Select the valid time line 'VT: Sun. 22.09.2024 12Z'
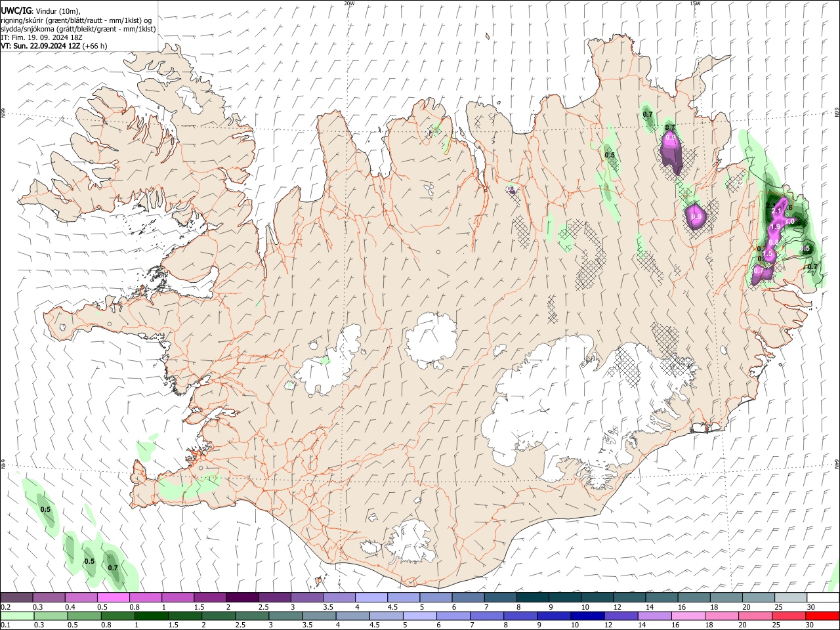The image size is (840, 630). (x=41, y=46)
